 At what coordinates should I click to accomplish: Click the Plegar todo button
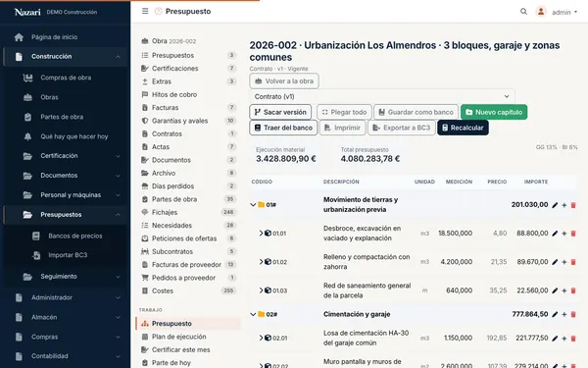point(344,112)
